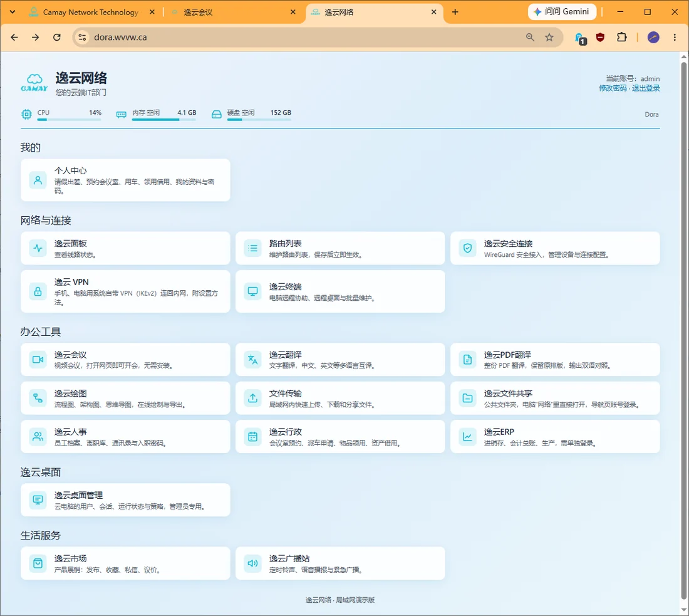Open the 逸云面板 card title
The image size is (689, 616).
coord(70,243)
